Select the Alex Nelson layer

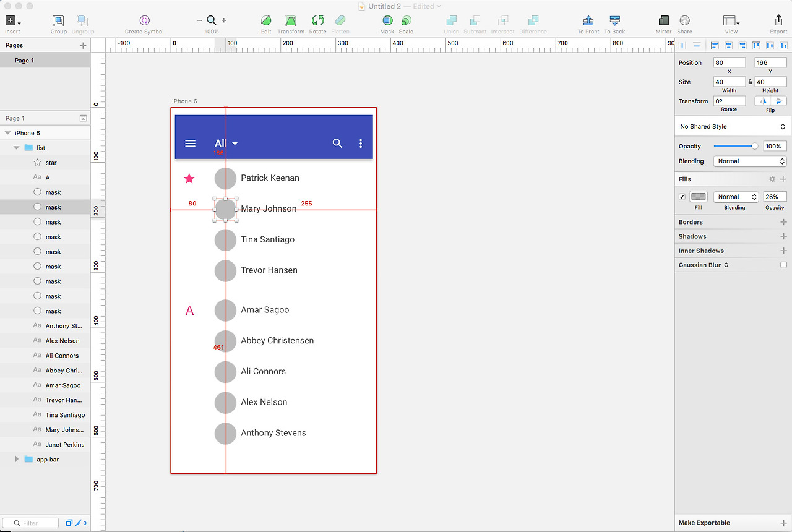pos(45,341)
